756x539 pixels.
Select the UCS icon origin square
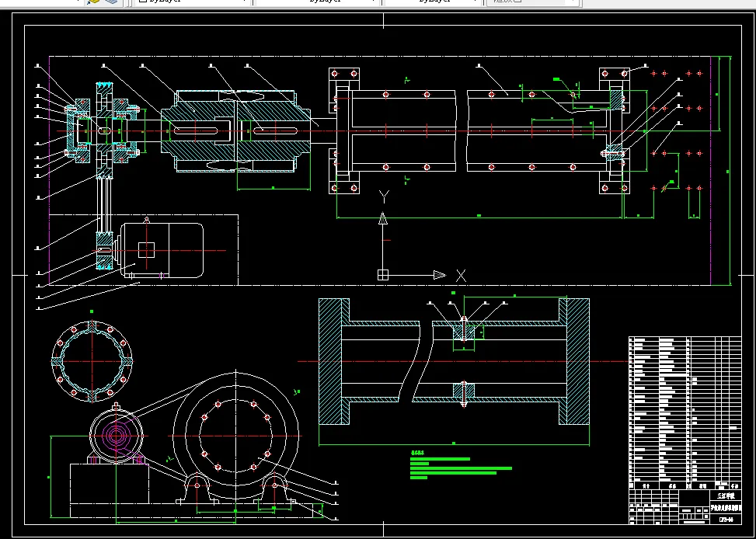(382, 275)
